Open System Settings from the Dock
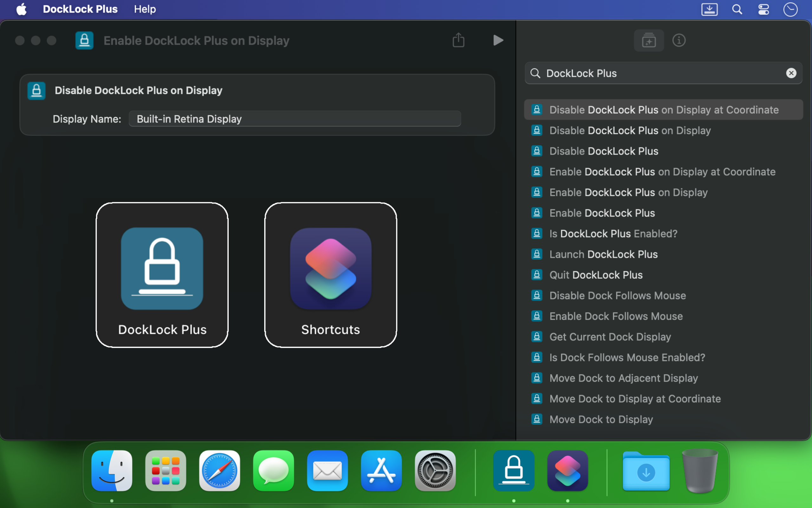812x508 pixels. pyautogui.click(x=435, y=470)
